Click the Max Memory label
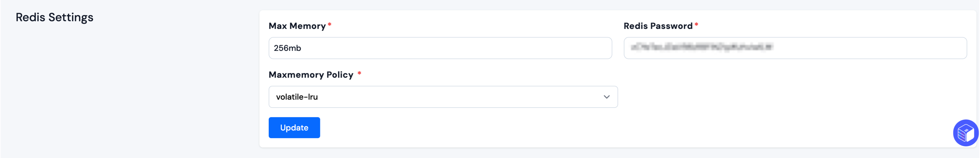 pyautogui.click(x=297, y=26)
